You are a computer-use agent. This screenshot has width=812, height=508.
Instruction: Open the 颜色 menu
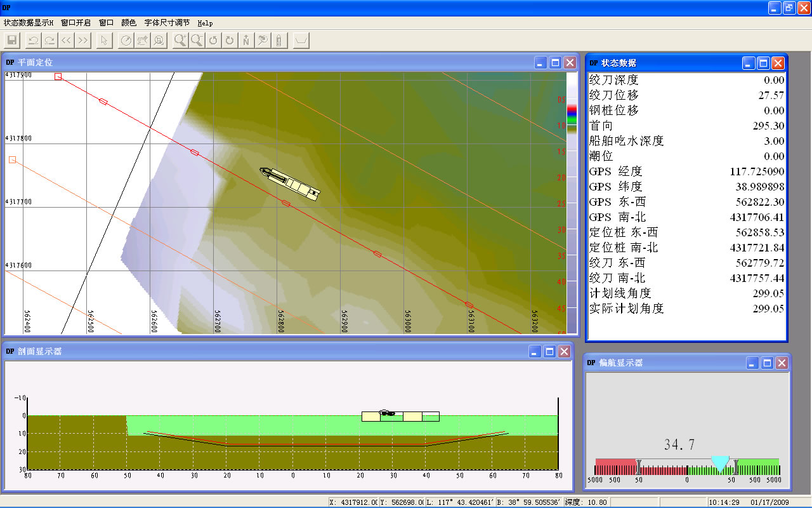coord(129,23)
